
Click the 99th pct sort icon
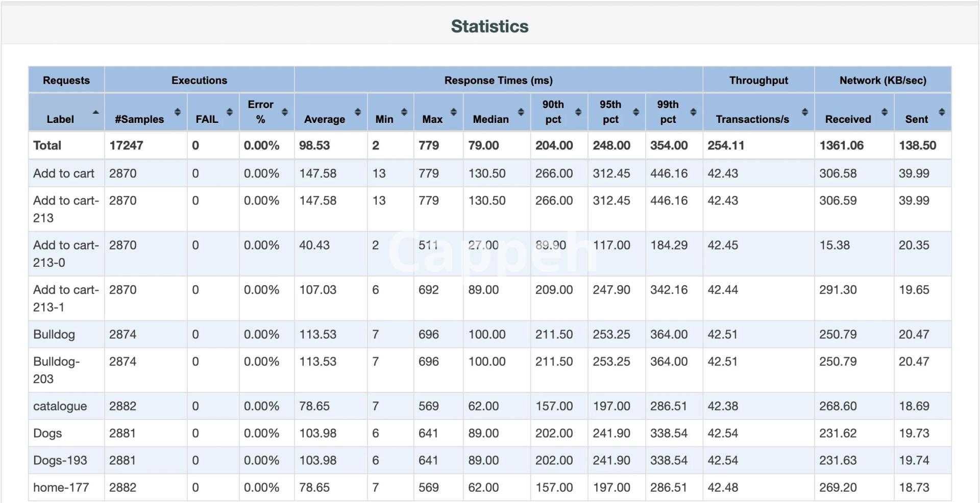click(693, 112)
